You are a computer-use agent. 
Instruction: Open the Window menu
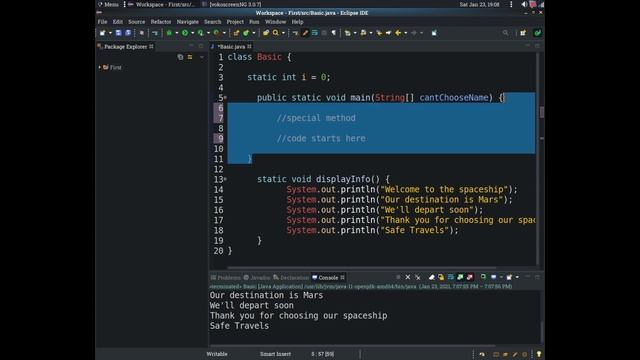click(x=276, y=22)
